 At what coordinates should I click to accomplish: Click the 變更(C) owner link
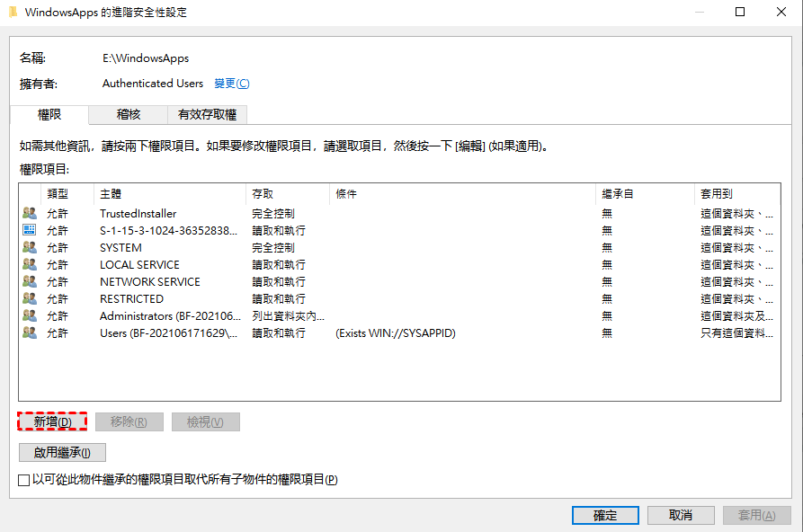[231, 84]
